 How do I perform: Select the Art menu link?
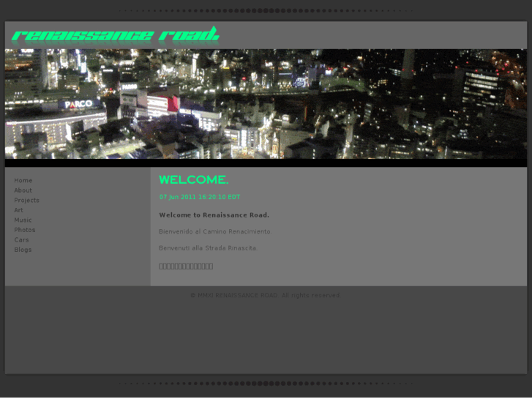(x=19, y=210)
